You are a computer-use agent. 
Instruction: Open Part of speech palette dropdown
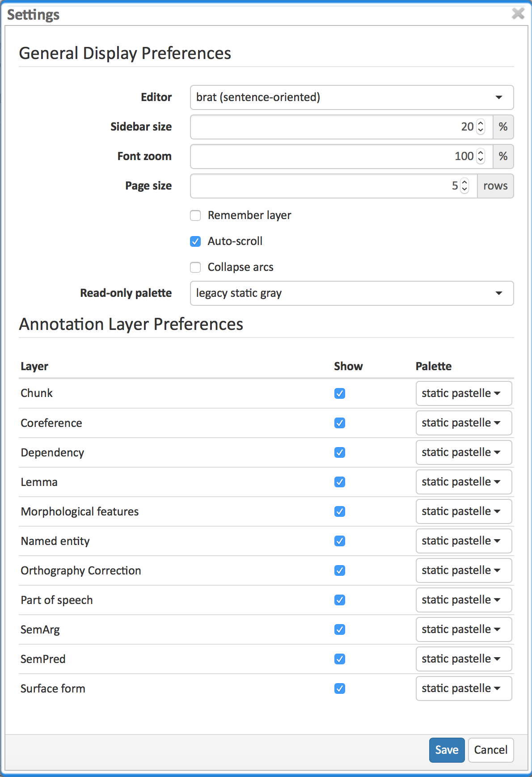463,600
